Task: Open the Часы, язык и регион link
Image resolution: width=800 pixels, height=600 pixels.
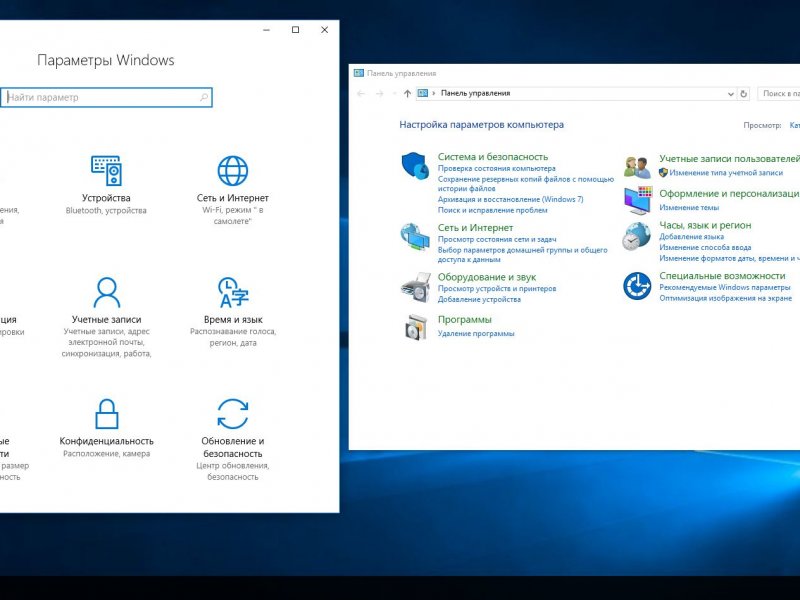Action: tap(705, 225)
